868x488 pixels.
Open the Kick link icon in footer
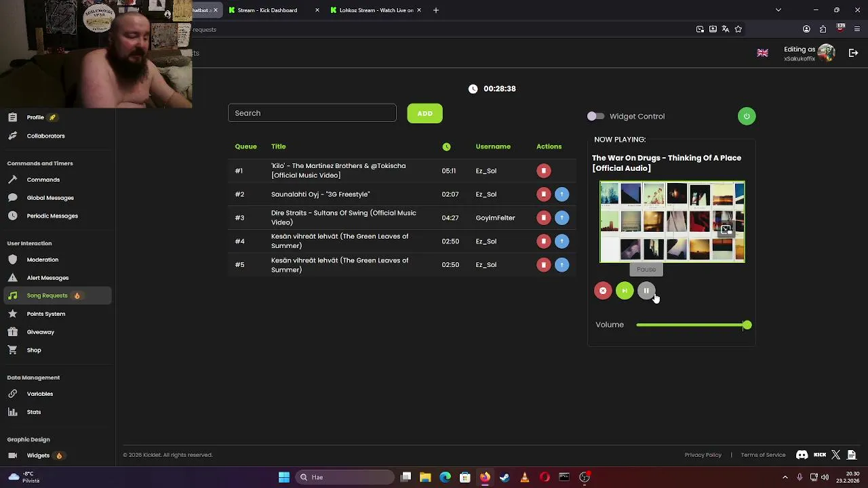point(820,455)
